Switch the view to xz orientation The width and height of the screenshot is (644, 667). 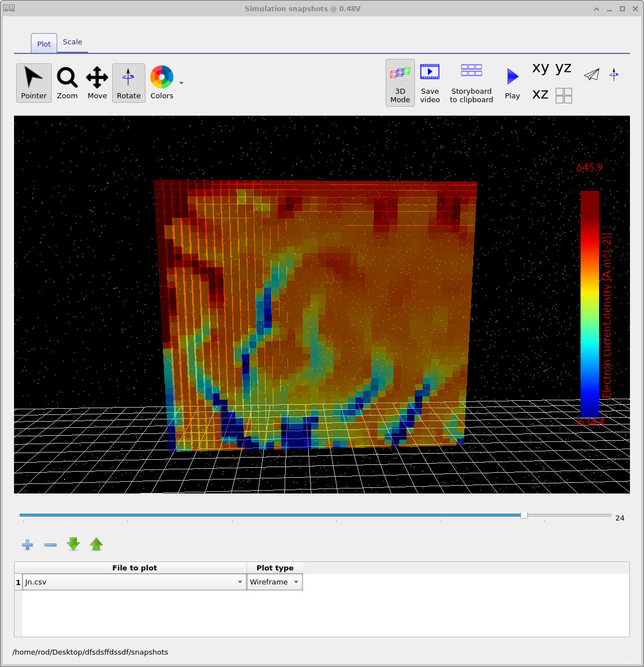pyautogui.click(x=540, y=94)
